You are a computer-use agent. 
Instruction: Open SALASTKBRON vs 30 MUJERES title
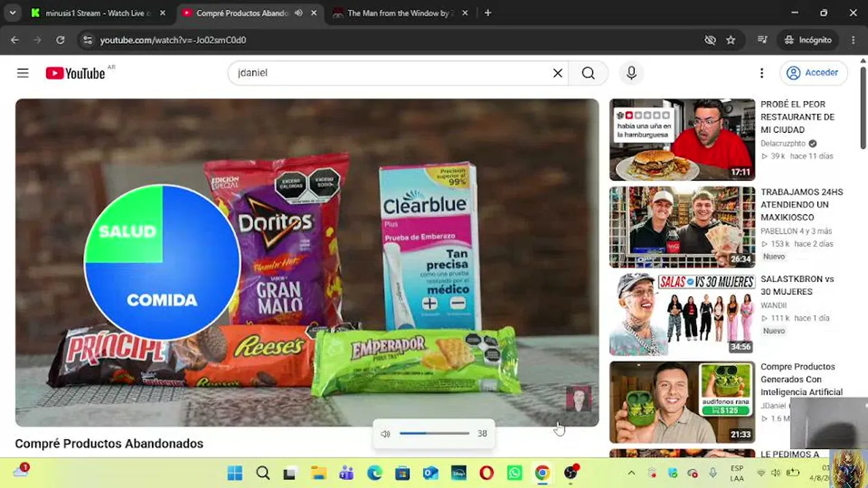click(797, 285)
